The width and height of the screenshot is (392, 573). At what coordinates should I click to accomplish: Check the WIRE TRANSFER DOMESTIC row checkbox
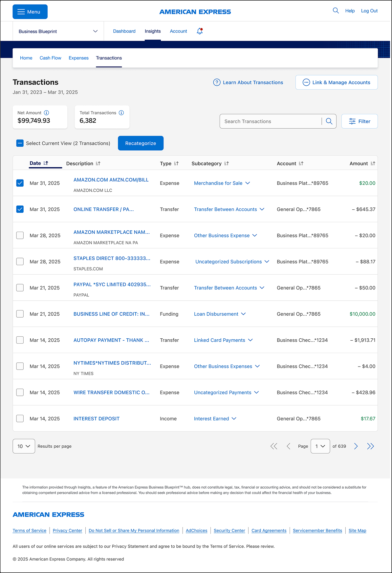(20, 392)
